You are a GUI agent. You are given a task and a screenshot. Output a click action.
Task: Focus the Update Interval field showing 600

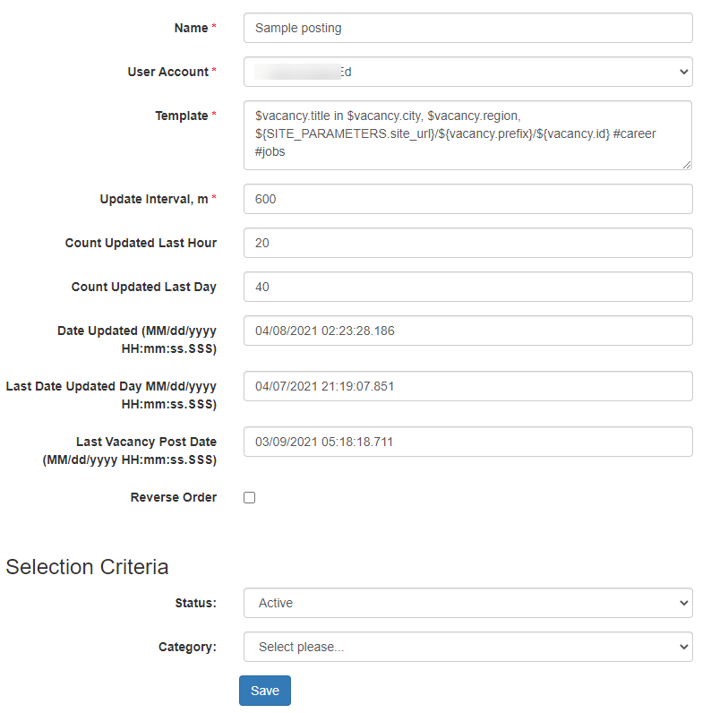click(468, 199)
